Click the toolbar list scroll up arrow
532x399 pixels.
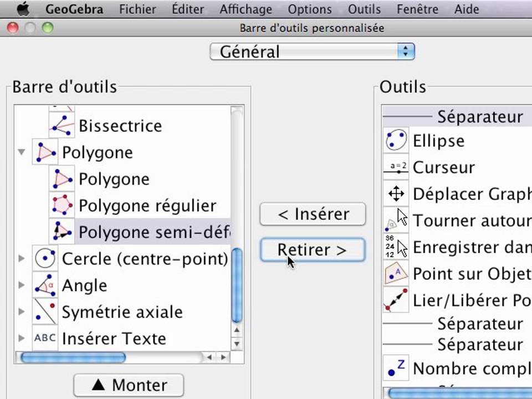[237, 330]
